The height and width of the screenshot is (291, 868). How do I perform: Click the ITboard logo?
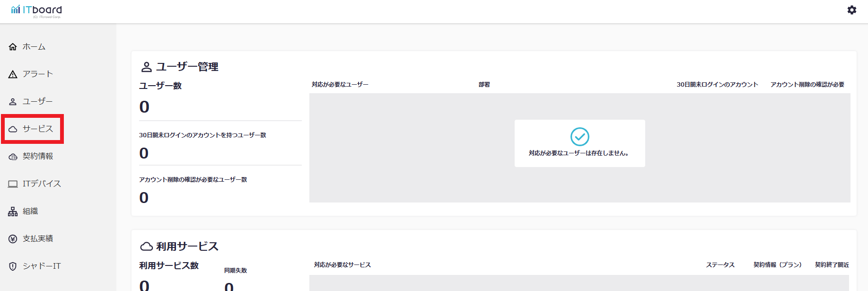tap(36, 10)
